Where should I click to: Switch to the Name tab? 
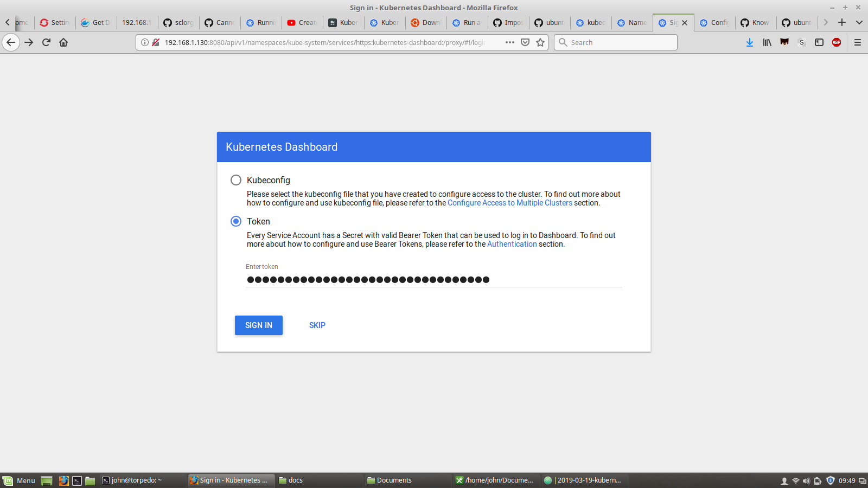coord(632,22)
